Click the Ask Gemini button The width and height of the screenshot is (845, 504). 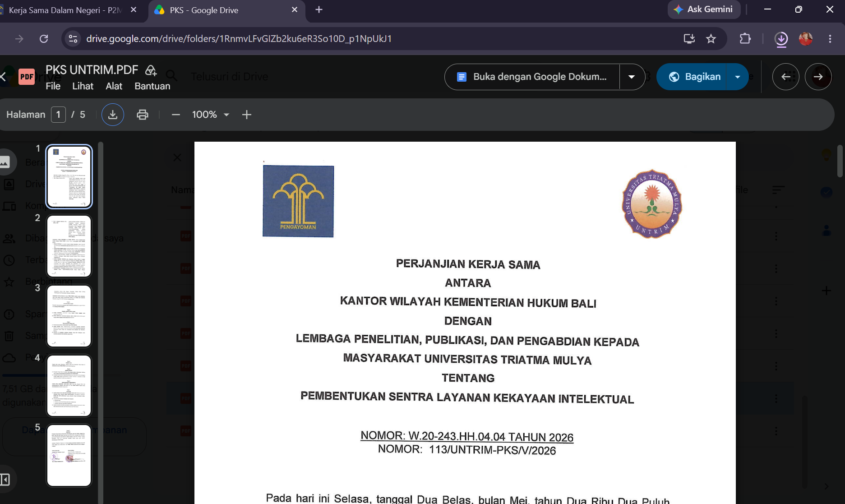(704, 9)
